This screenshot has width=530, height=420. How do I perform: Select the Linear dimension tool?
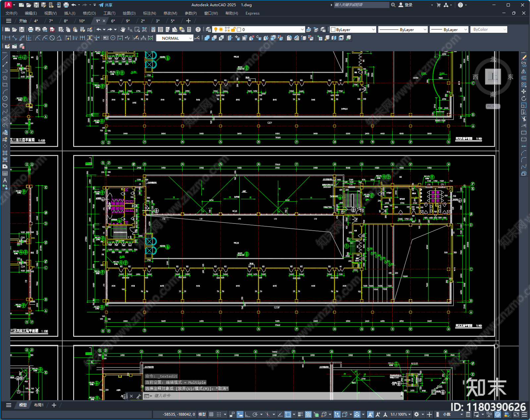coord(7,38)
